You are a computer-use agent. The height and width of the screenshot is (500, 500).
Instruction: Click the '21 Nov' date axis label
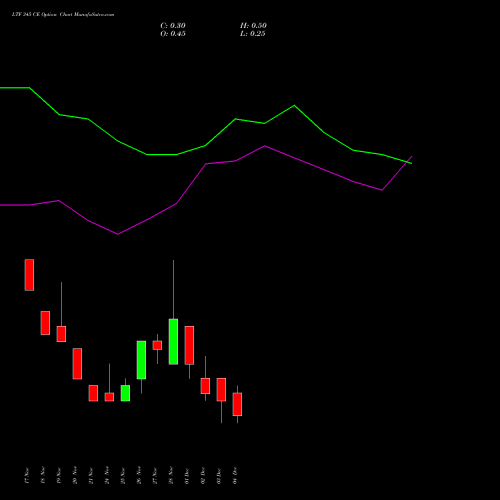tap(91, 475)
